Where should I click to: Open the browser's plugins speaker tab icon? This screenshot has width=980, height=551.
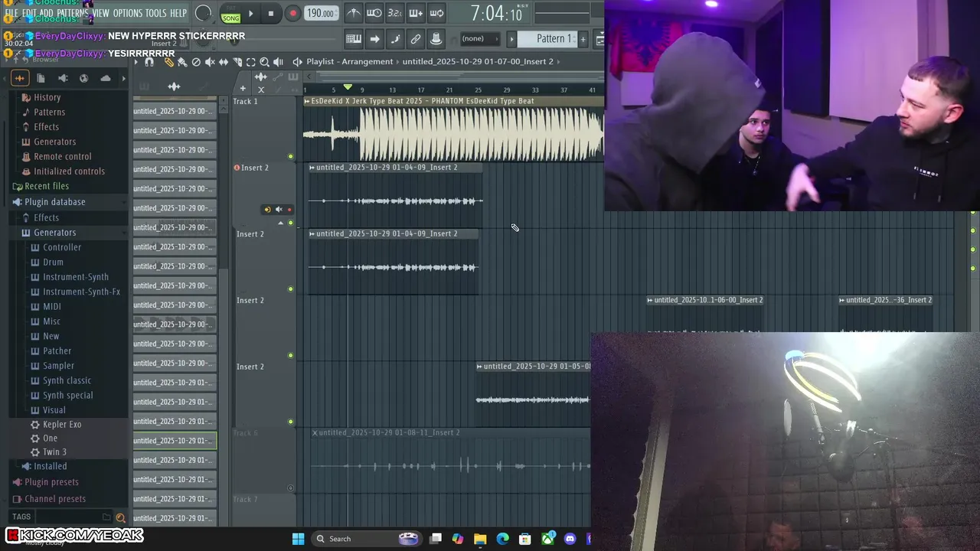(63, 78)
